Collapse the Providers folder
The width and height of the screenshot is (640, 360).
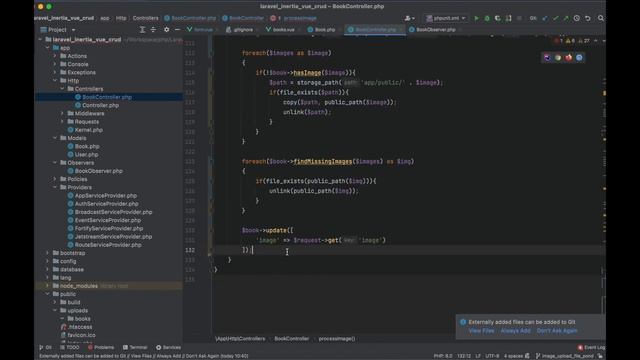[x=55, y=187]
